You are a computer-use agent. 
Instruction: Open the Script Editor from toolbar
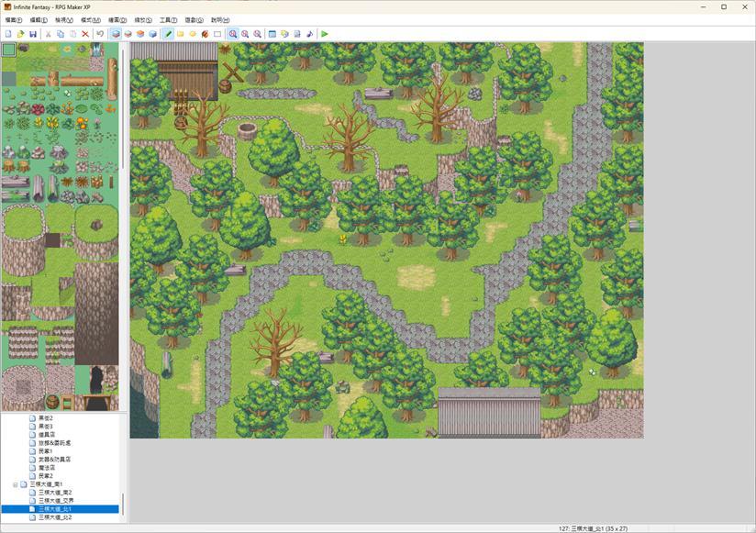[x=296, y=34]
